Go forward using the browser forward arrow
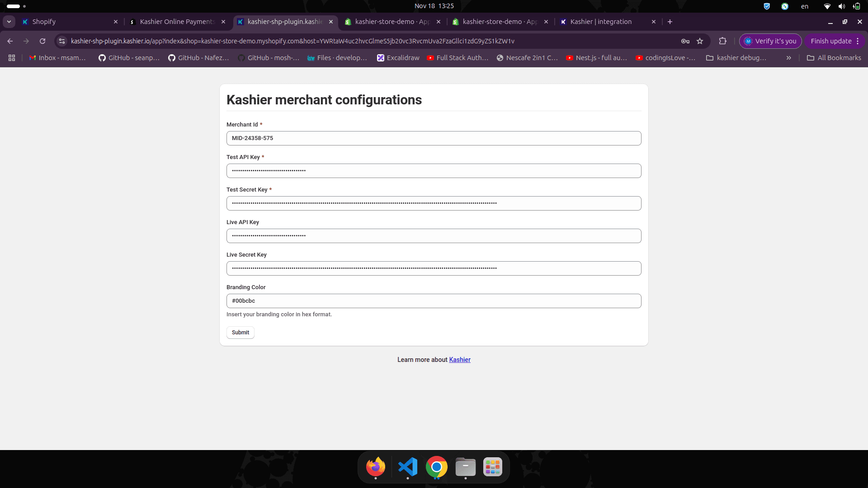Image resolution: width=868 pixels, height=488 pixels. pyautogui.click(x=26, y=41)
